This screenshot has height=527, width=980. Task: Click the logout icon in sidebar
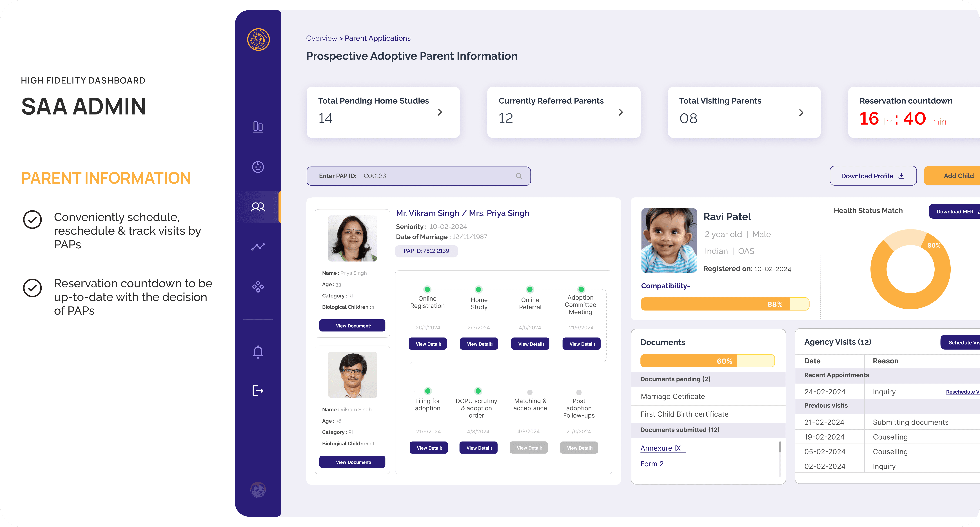(x=258, y=391)
